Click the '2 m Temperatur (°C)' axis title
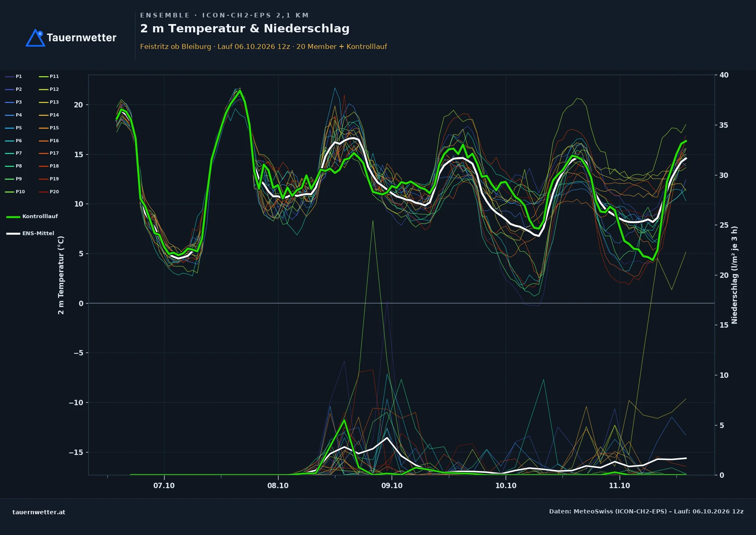This screenshot has height=535, width=756. (x=61, y=275)
